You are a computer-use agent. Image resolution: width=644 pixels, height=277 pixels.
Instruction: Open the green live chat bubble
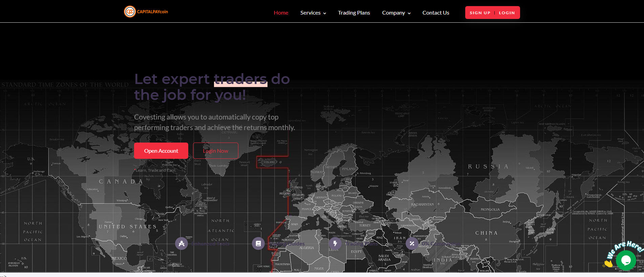[626, 260]
